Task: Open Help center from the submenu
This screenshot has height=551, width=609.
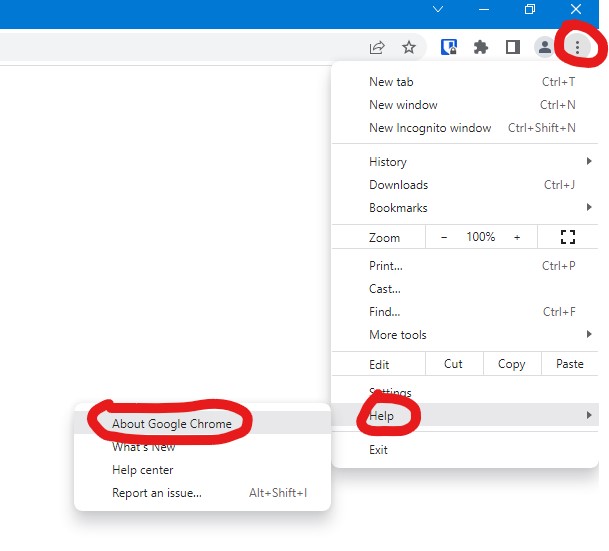Action: tap(143, 470)
